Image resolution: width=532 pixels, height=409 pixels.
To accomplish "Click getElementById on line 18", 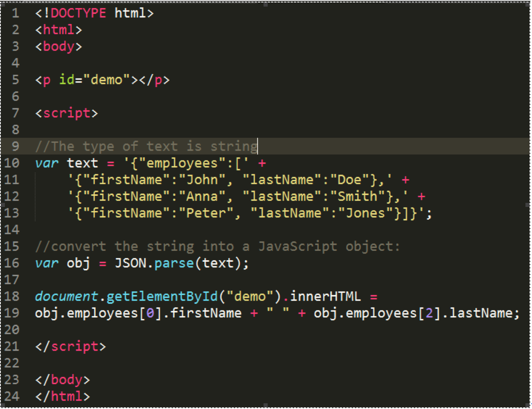I will (x=162, y=297).
